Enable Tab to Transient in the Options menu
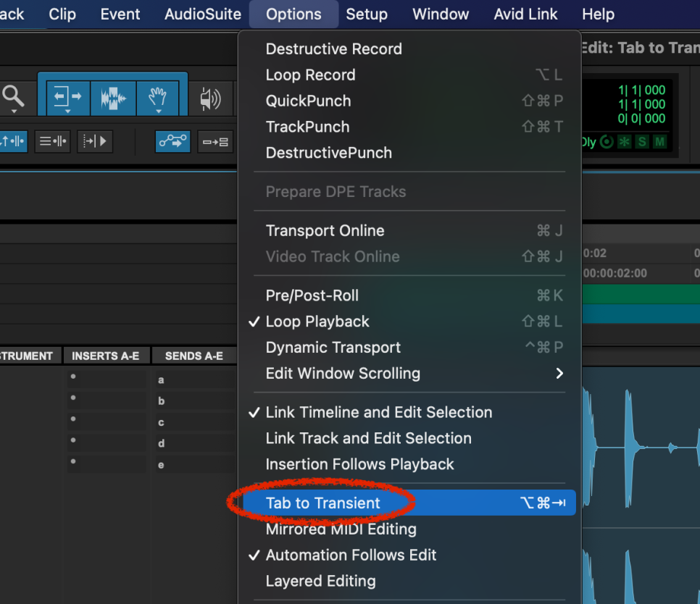700x604 pixels. click(x=322, y=503)
